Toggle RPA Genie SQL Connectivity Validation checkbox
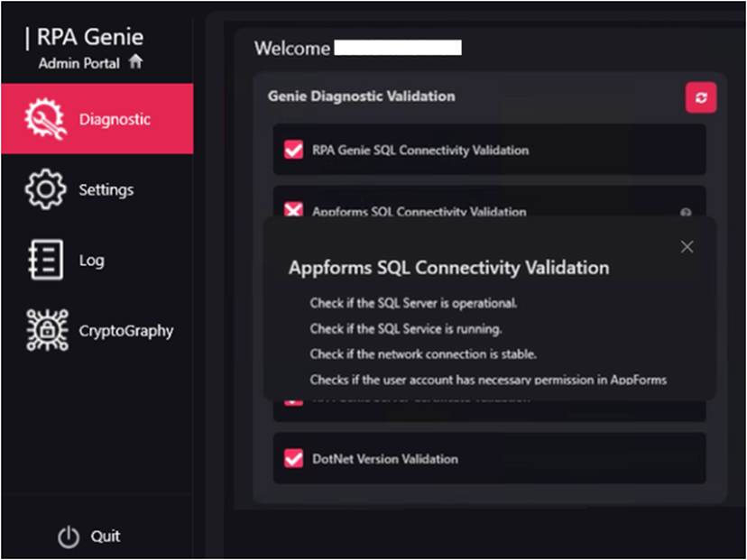Image resolution: width=747 pixels, height=560 pixels. point(293,150)
